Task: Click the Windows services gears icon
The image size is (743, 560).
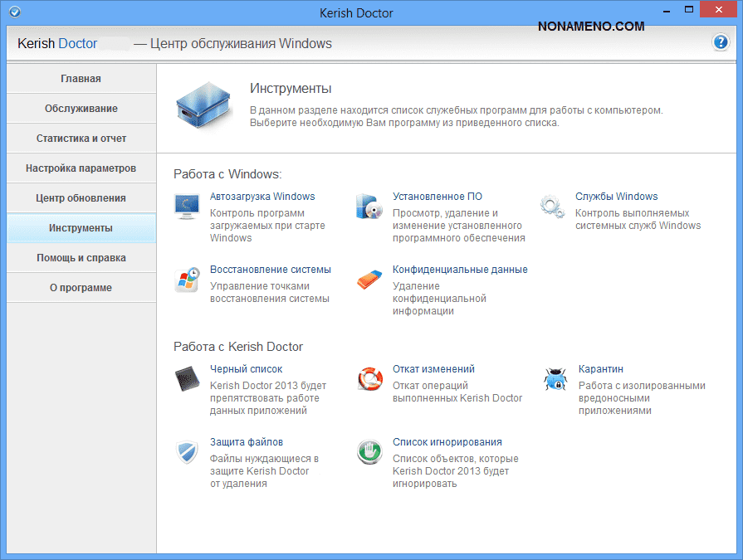Action: 552,206
